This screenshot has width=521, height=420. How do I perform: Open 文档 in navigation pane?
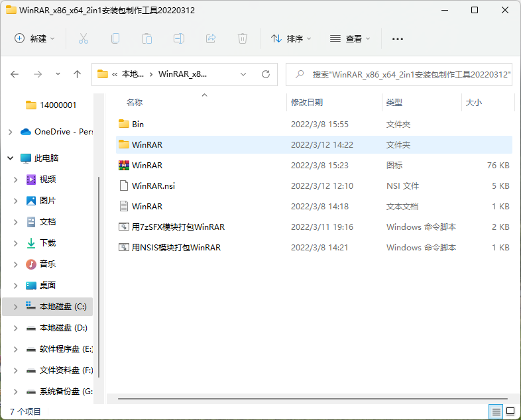41,222
